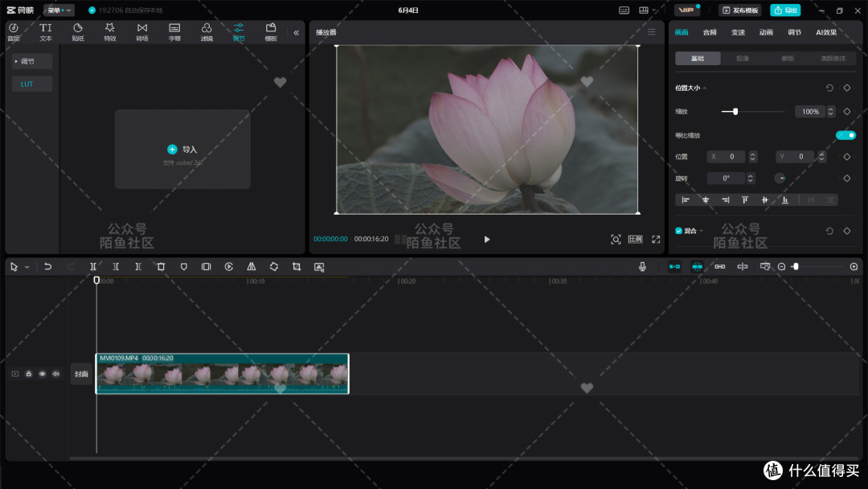
Task: Click the 导出 export button
Action: pyautogui.click(x=785, y=10)
